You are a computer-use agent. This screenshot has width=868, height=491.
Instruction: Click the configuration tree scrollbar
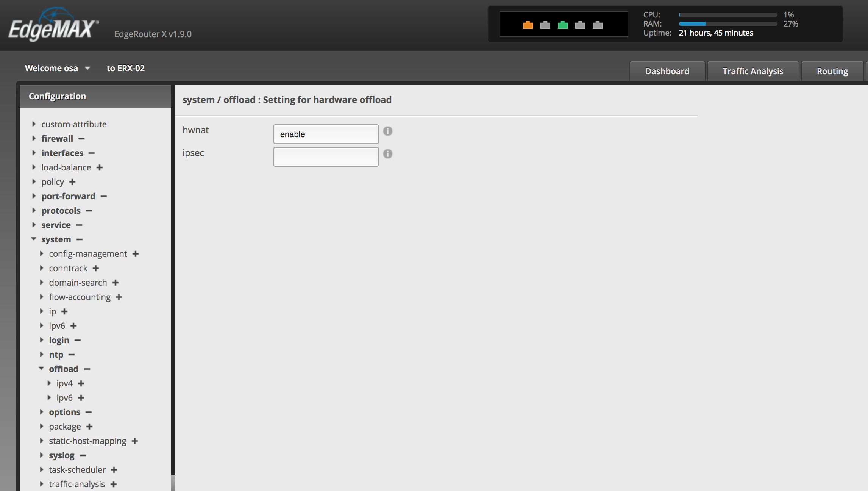coord(173,483)
